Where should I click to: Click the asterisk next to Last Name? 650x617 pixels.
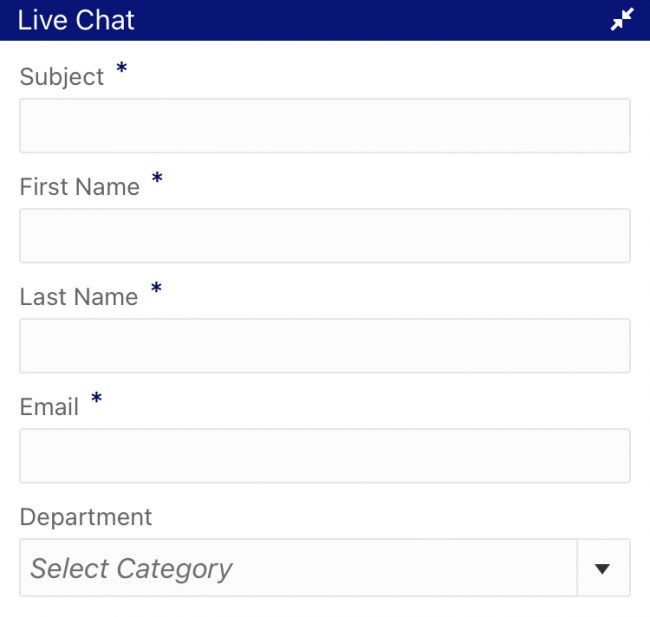pyautogui.click(x=156, y=290)
